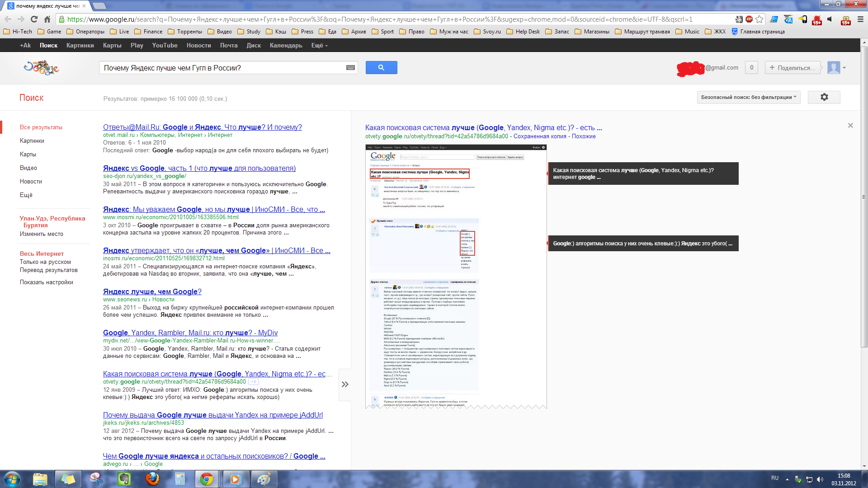Viewport: 868px width, 488px height.
Task: Click the Google search magnifying glass icon
Action: tap(381, 67)
